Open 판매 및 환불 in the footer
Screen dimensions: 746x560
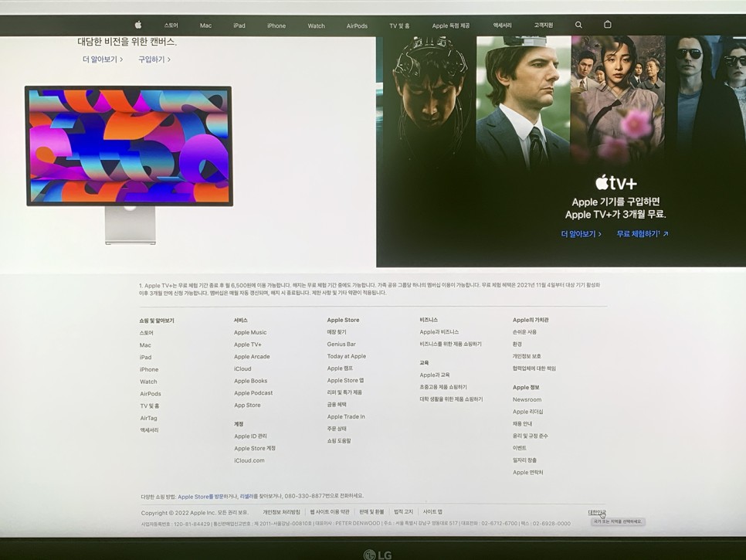[371, 512]
